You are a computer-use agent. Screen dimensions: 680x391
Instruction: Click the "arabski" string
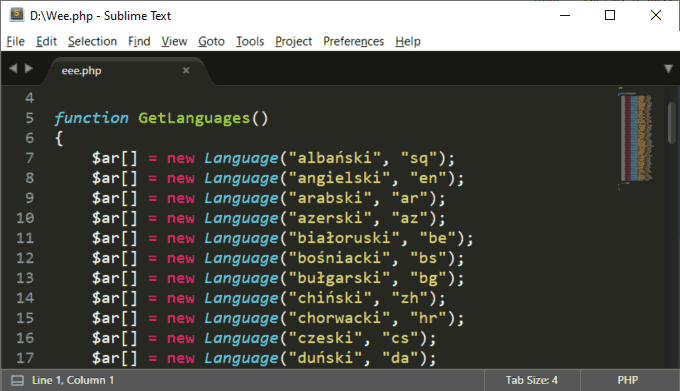tap(330, 198)
